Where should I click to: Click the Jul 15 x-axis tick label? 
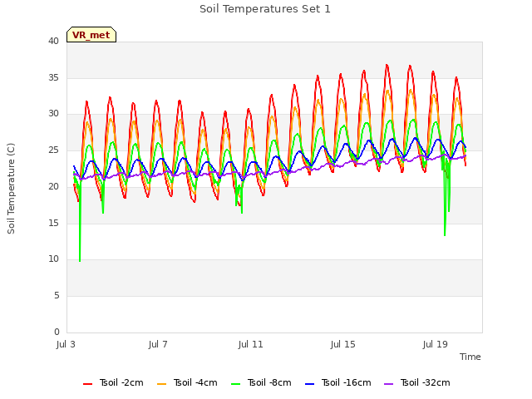[x=342, y=344]
